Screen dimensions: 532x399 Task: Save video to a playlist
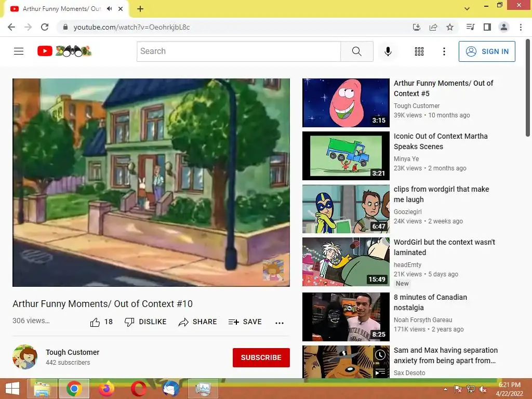[x=245, y=322]
